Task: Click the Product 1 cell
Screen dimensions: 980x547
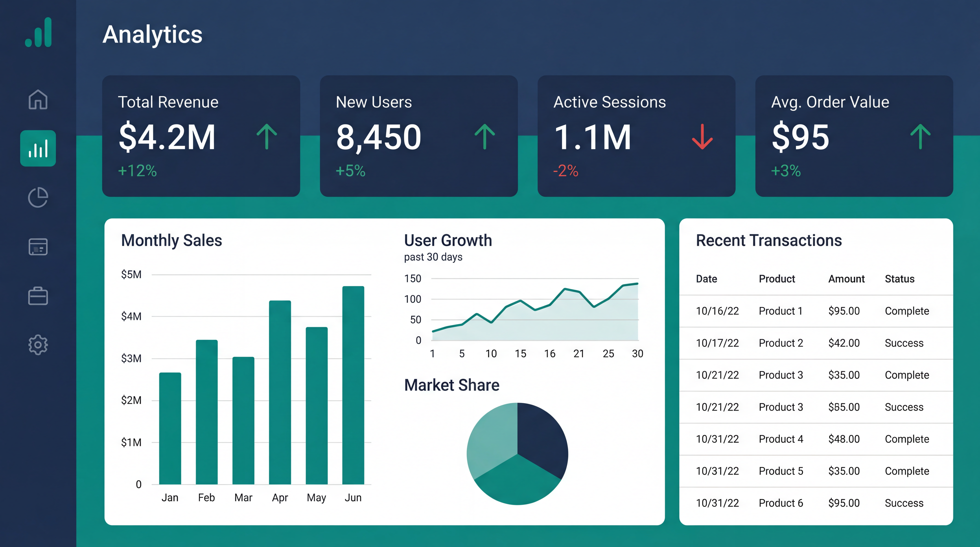Action: click(781, 311)
